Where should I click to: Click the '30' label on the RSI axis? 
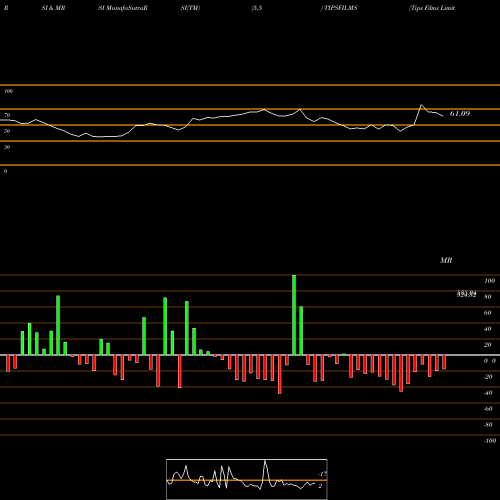tap(7, 147)
